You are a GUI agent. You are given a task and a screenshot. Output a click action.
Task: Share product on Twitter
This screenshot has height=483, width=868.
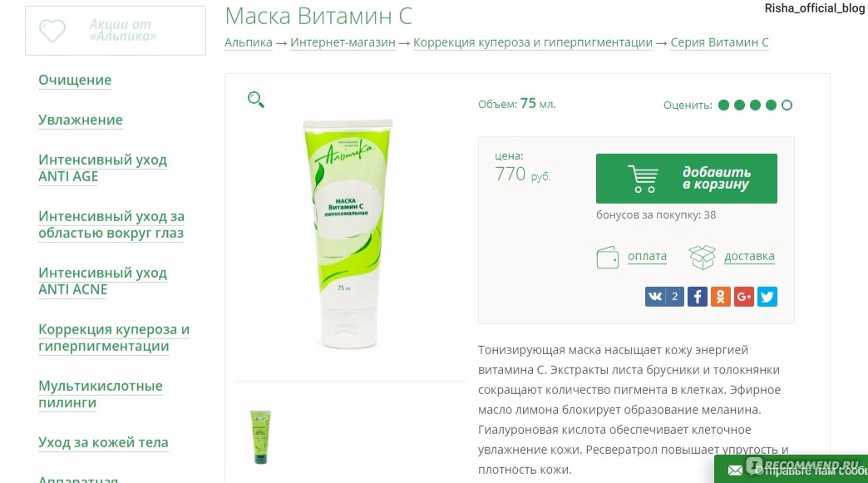(767, 297)
